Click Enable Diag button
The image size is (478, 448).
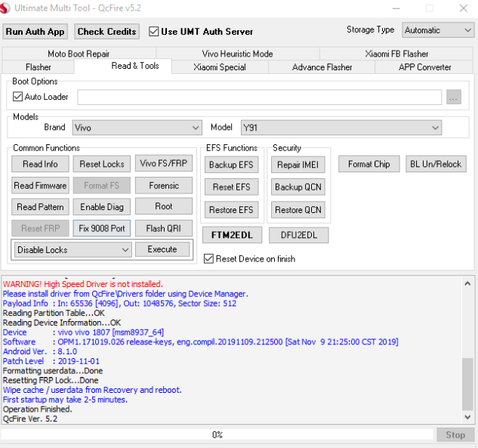point(102,207)
